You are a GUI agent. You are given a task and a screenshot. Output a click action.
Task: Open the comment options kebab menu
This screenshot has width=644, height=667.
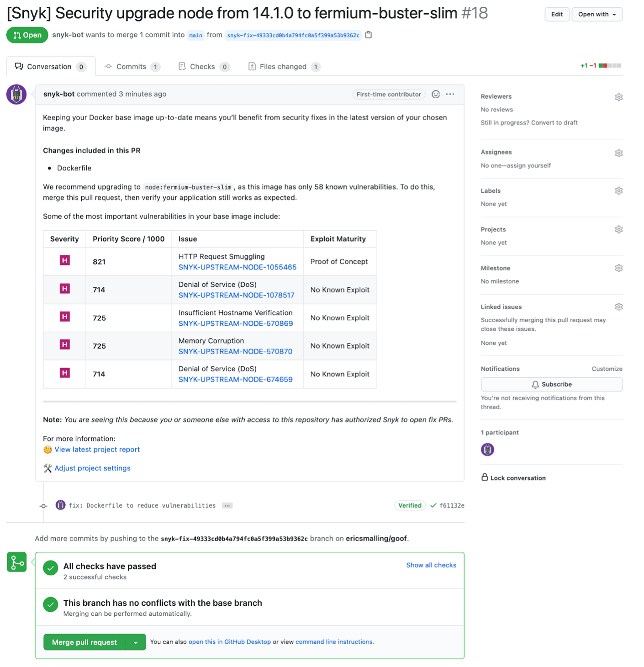click(450, 94)
